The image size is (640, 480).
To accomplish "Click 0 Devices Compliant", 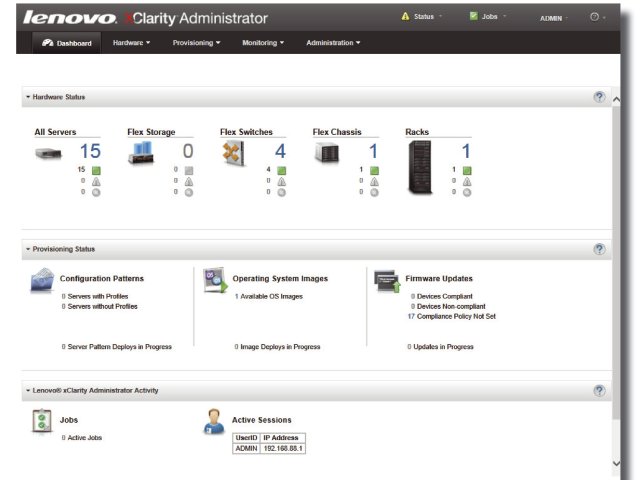I will 442,296.
